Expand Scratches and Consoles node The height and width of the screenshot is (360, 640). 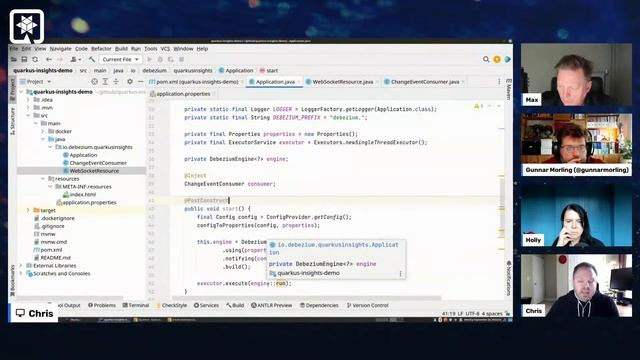point(21,273)
